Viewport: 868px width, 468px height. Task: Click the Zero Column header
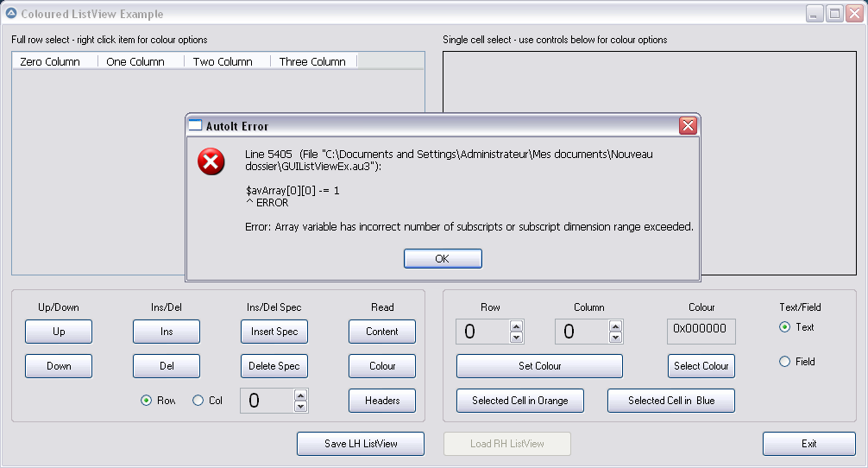coord(55,61)
